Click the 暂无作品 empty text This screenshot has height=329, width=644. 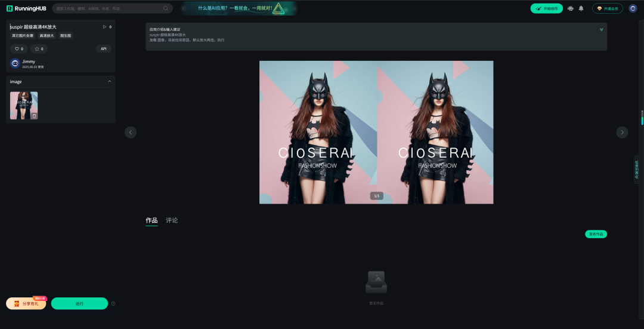click(x=376, y=303)
